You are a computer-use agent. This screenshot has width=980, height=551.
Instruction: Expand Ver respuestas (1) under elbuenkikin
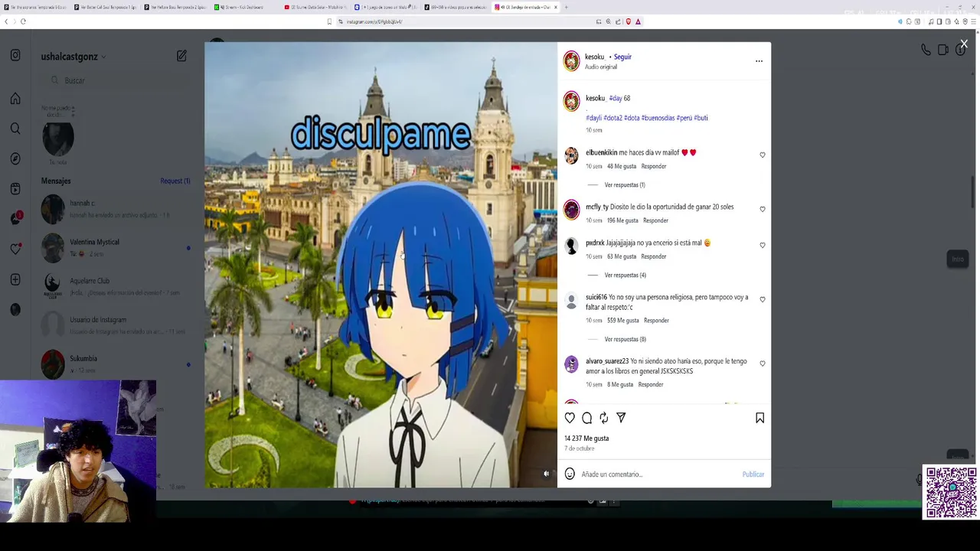625,184
